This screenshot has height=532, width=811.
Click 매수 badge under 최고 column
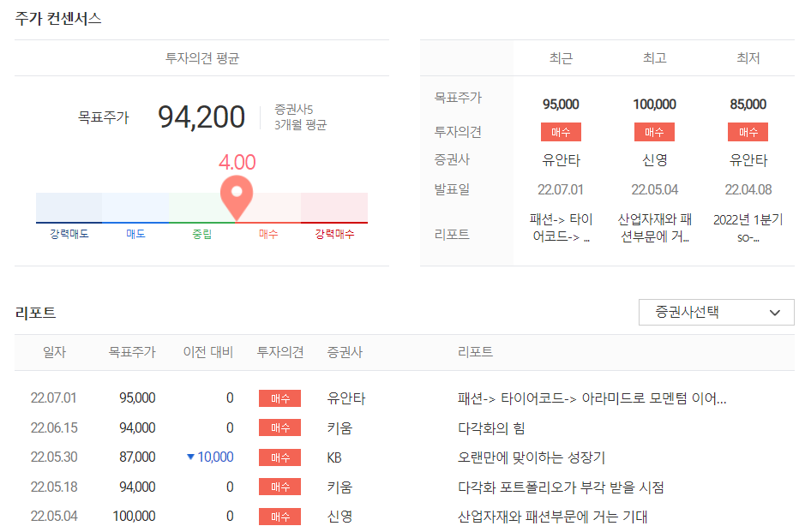click(654, 132)
